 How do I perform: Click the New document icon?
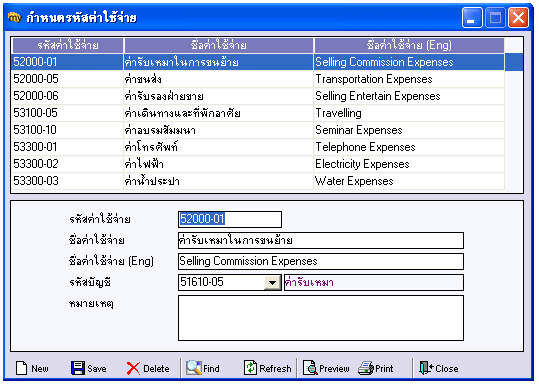click(21, 368)
